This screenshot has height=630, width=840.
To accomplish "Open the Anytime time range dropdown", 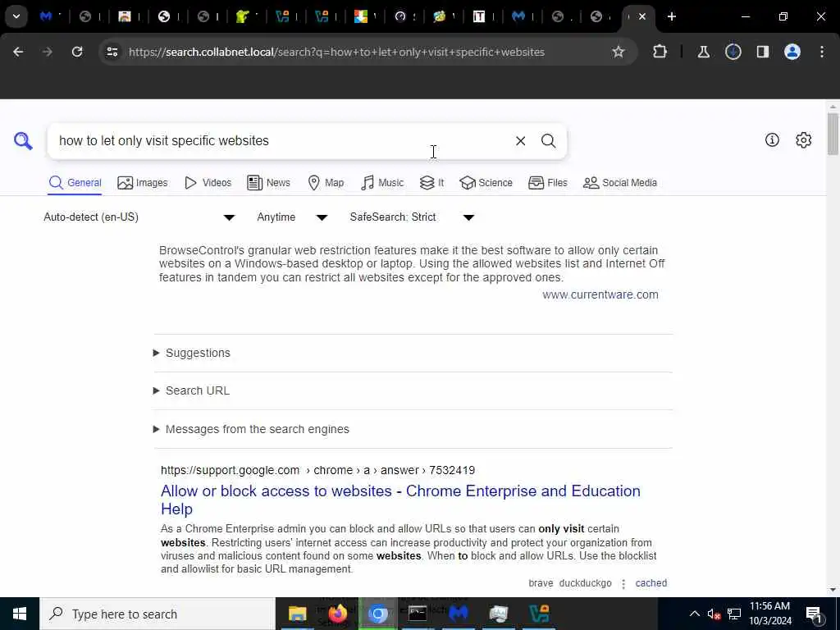I will 292,217.
